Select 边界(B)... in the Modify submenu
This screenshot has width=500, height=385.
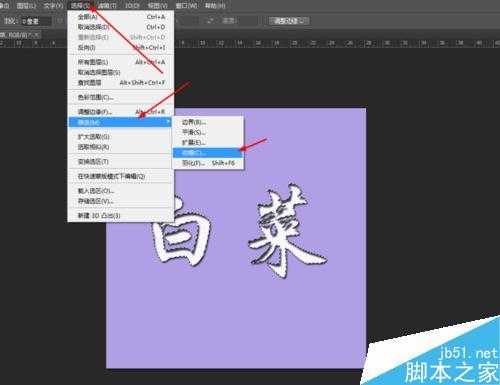(208, 122)
